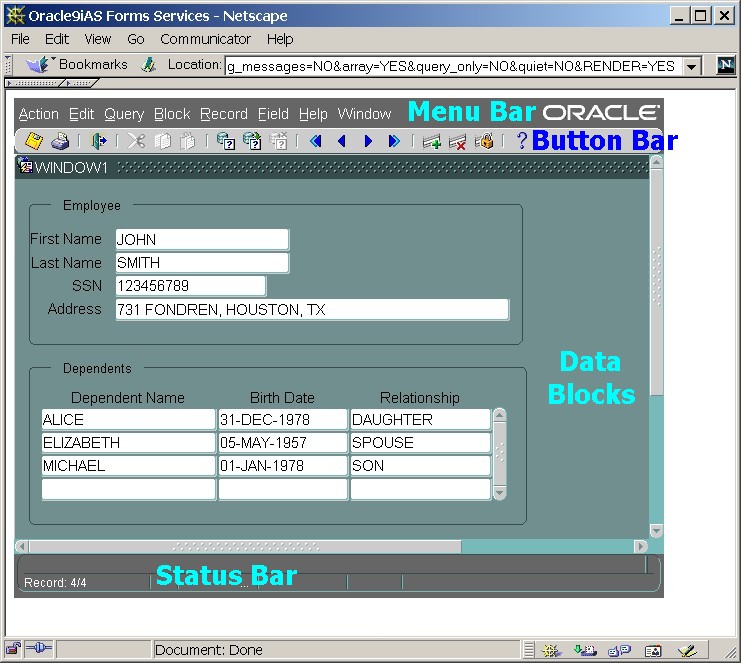
Task: Click the collapsed toolbar tab with short dotted grip
Action: (x=80, y=83)
